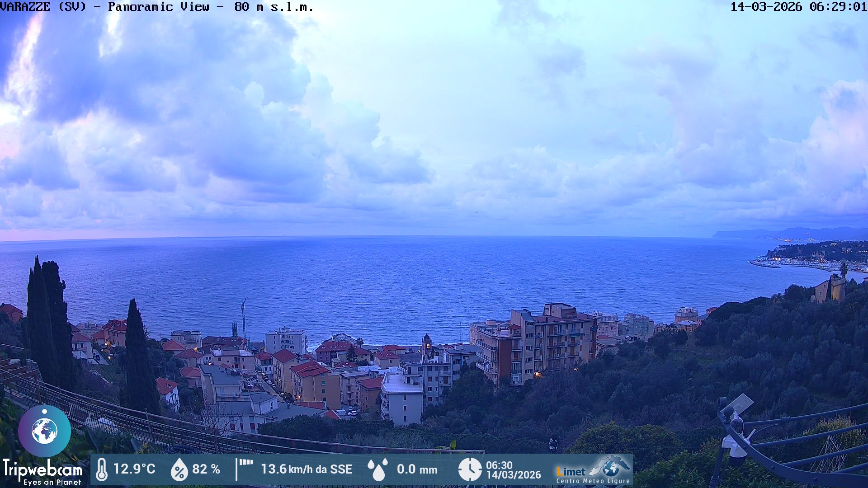Click the 13.6 km/h da SSE wind reading
This screenshot has width=868, height=488.
pos(307,469)
